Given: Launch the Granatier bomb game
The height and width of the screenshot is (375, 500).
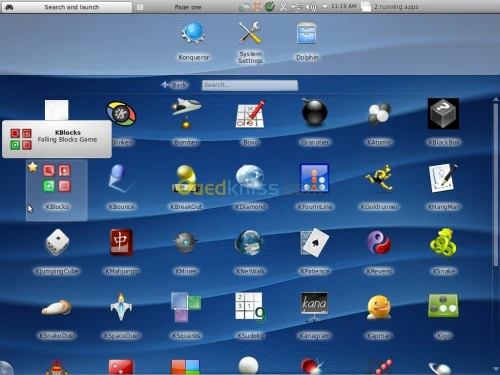Looking at the screenshot, I should 315,123.
